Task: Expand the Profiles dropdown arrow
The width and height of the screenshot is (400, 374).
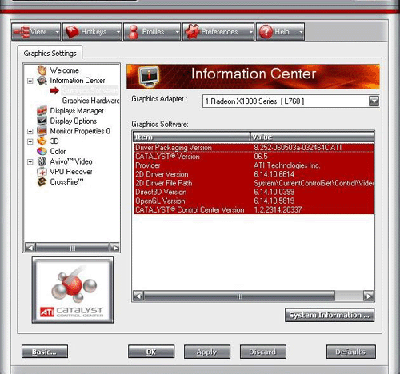Action: (177, 32)
